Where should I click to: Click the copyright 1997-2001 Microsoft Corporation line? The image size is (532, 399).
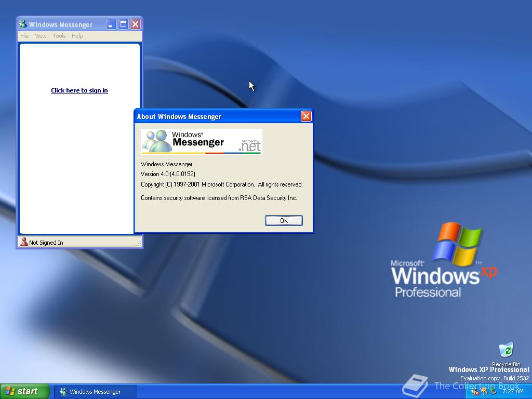[x=221, y=184]
